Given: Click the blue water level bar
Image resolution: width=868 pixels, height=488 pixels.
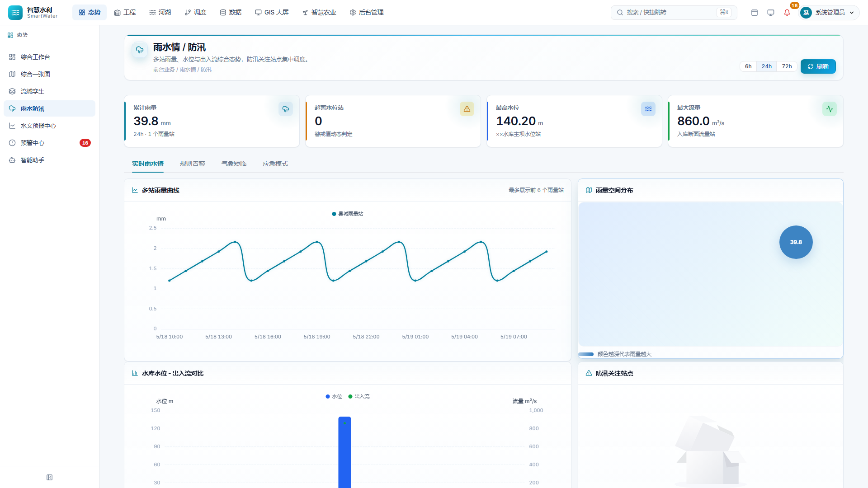Looking at the screenshot, I should [344, 452].
